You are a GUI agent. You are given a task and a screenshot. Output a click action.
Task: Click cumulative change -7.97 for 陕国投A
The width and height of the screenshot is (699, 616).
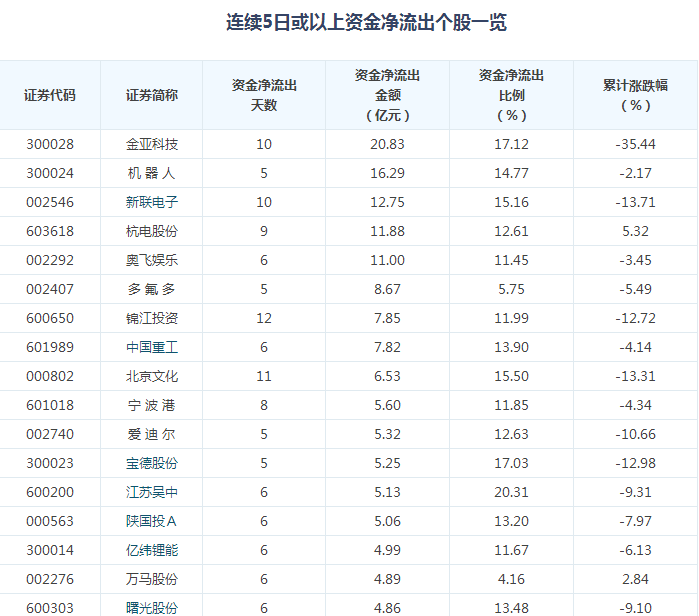635,521
